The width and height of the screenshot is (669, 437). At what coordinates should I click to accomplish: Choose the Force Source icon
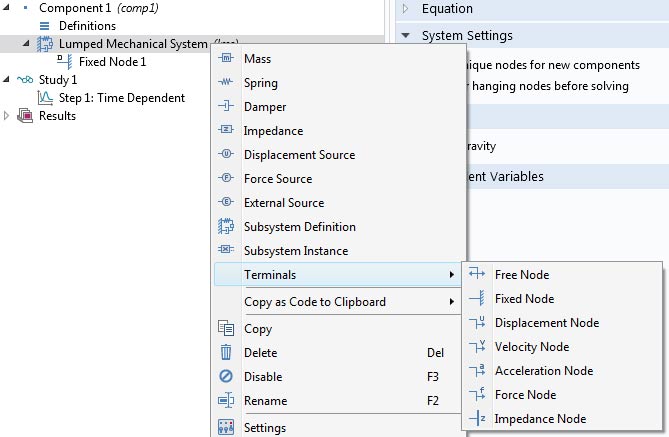point(226,179)
